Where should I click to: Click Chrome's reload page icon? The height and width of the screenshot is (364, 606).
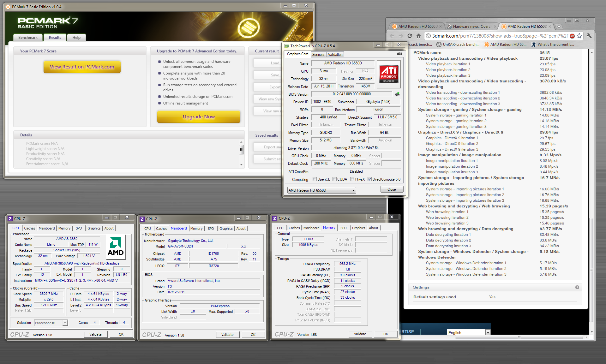pos(410,36)
